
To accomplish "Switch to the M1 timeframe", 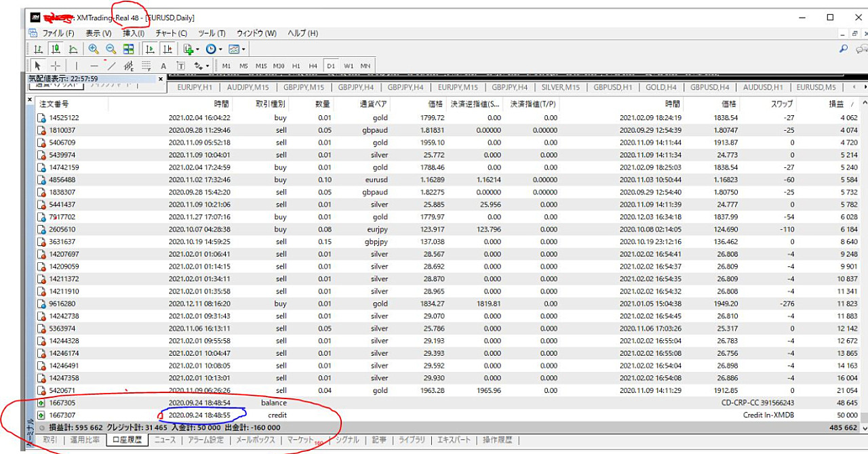I will coord(226,66).
